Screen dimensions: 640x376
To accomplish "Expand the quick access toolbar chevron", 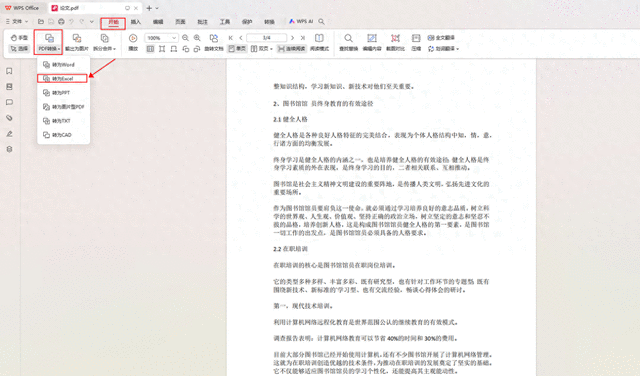I will (92, 22).
